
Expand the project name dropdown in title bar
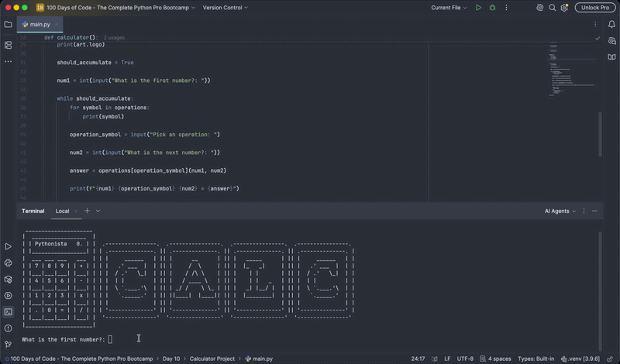121,8
